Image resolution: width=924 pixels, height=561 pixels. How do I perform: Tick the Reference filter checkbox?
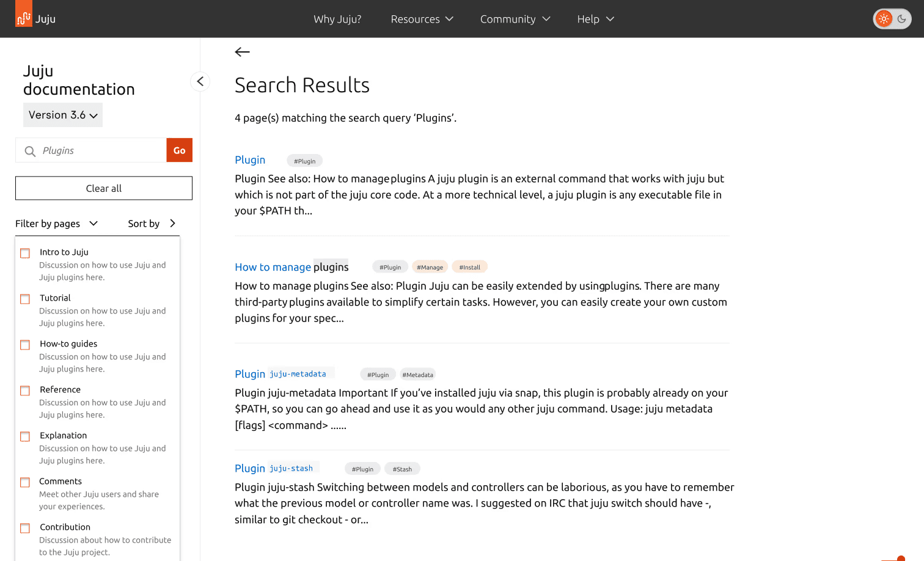click(25, 391)
